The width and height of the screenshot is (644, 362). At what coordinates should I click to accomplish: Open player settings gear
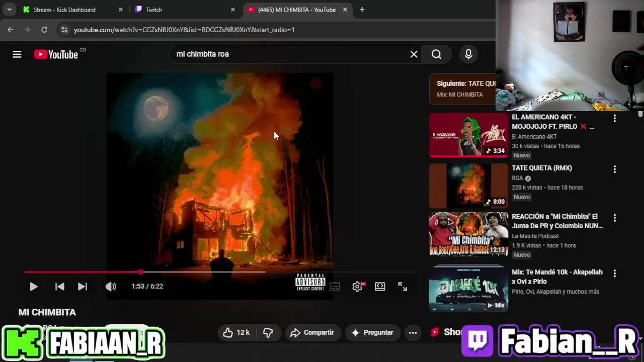coord(358,287)
